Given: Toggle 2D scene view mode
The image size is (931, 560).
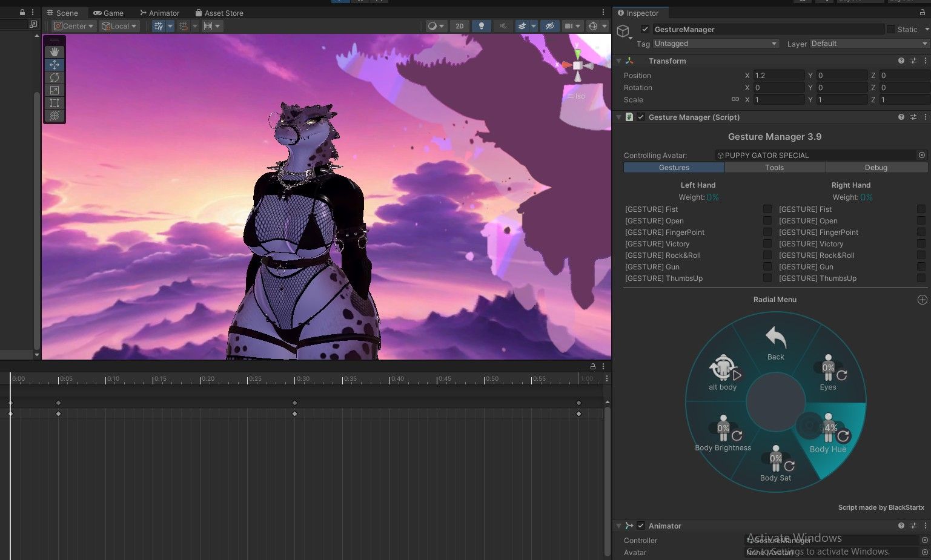Looking at the screenshot, I should 460,26.
